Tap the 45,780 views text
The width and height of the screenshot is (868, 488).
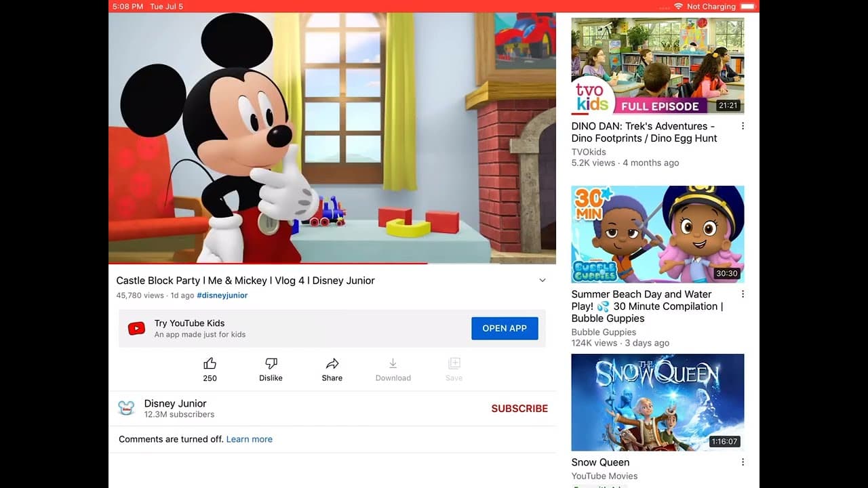[x=140, y=296]
